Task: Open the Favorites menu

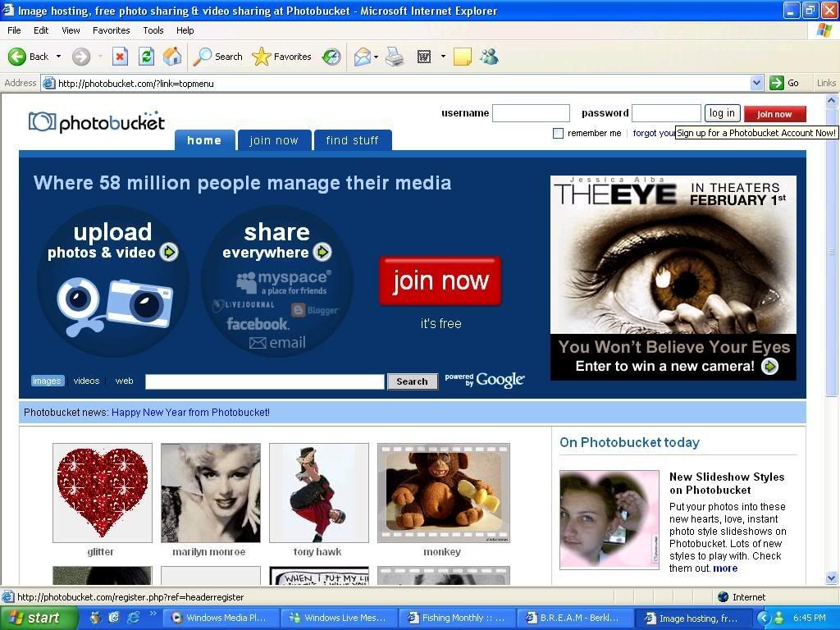Action: [111, 30]
